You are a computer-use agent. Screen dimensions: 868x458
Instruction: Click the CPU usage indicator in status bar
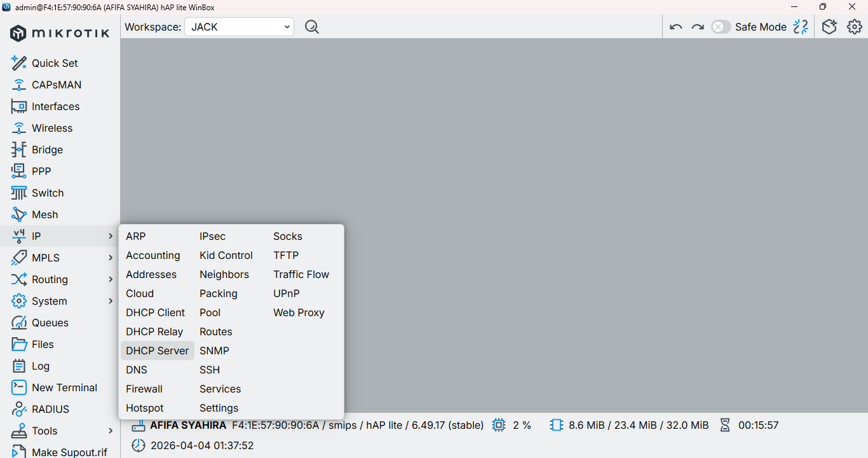(512, 425)
